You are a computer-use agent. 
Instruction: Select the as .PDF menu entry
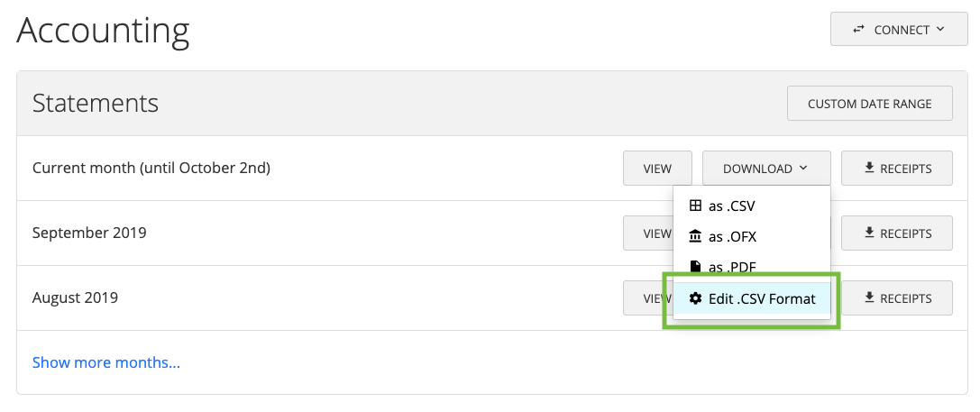(752, 268)
